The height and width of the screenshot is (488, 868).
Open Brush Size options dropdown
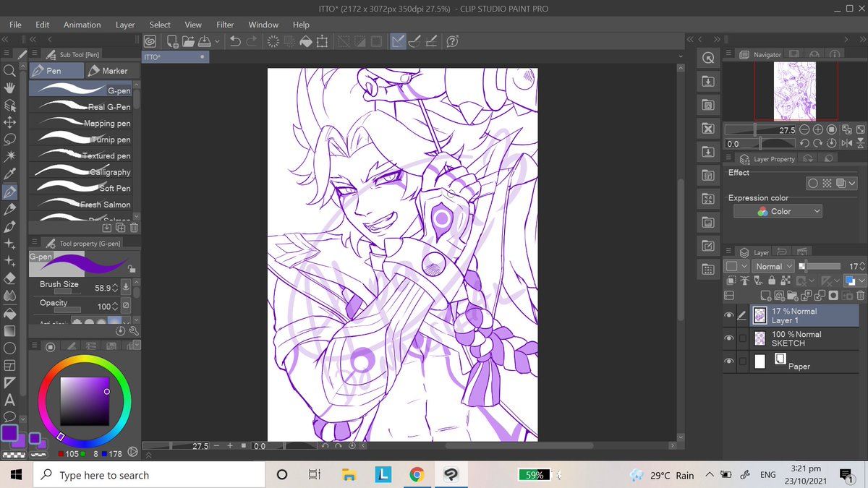[126, 287]
